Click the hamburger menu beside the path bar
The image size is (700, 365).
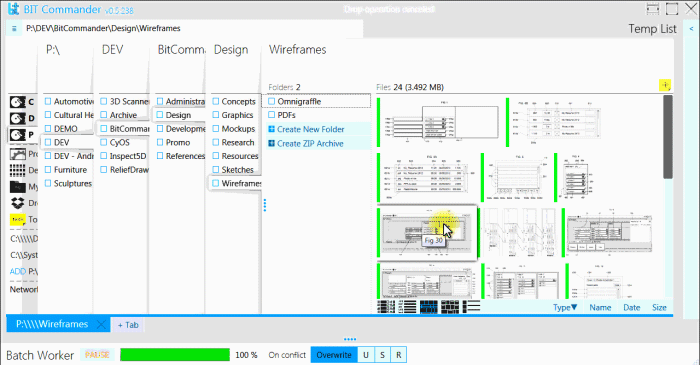14,29
